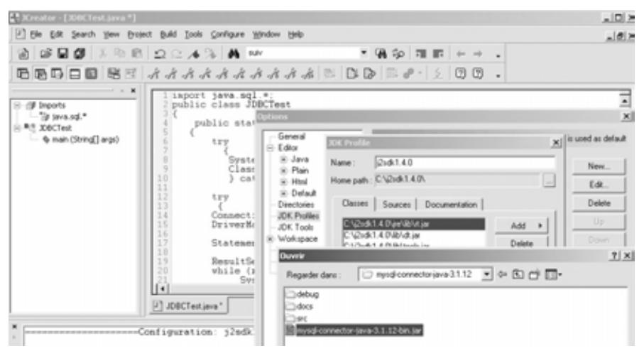Expand the Java node under Editor
Image resolution: width=644 pixels, height=351 pixels.
[x=283, y=159]
